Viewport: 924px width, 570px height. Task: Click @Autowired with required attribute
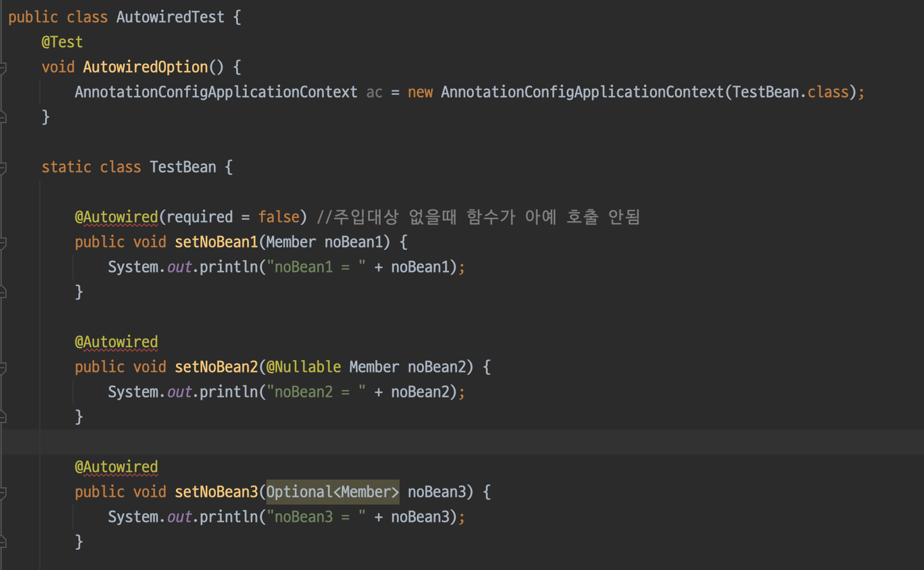pos(117,217)
